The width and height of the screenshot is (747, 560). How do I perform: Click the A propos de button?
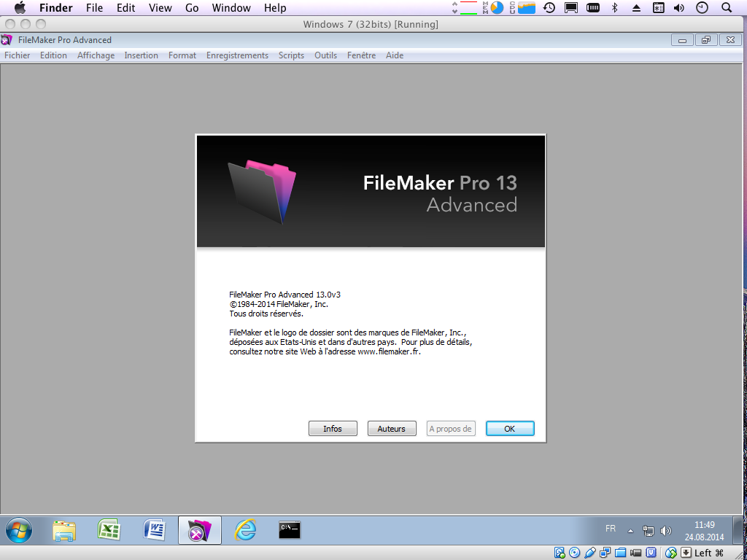tap(451, 429)
